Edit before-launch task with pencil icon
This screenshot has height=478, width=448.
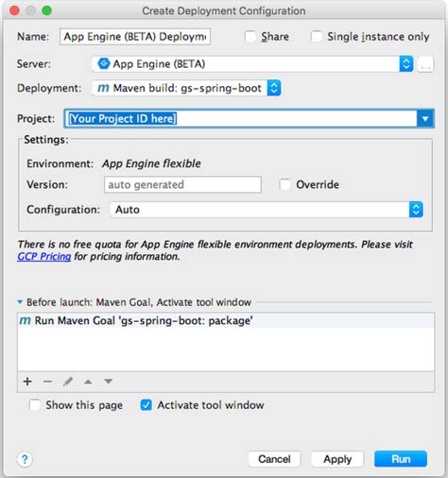click(68, 382)
